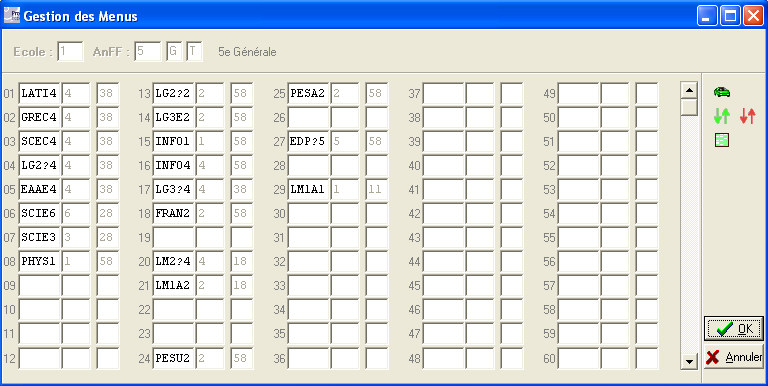The image size is (768, 386).
Task: Click the empty code field in row 55
Action: tap(578, 238)
